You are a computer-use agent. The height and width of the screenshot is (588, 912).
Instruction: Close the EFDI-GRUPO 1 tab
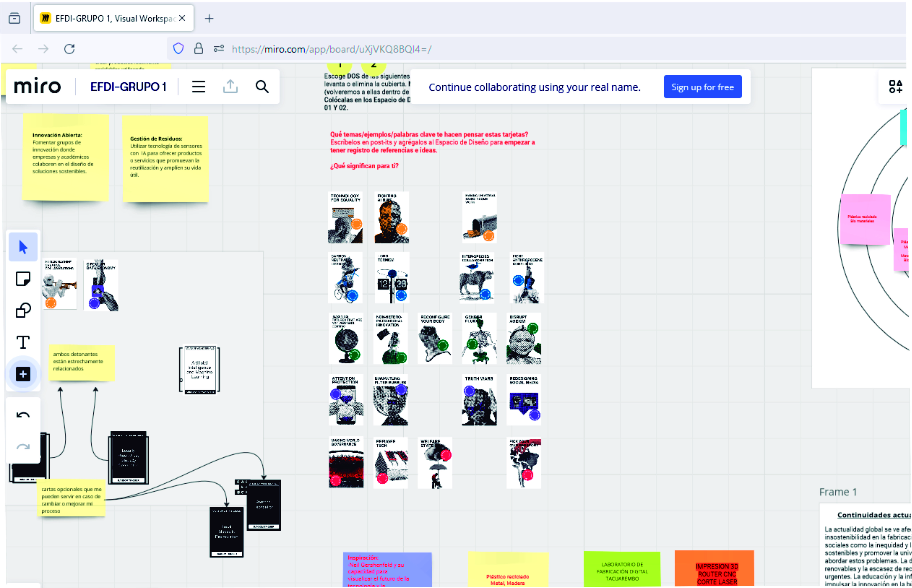(x=182, y=18)
